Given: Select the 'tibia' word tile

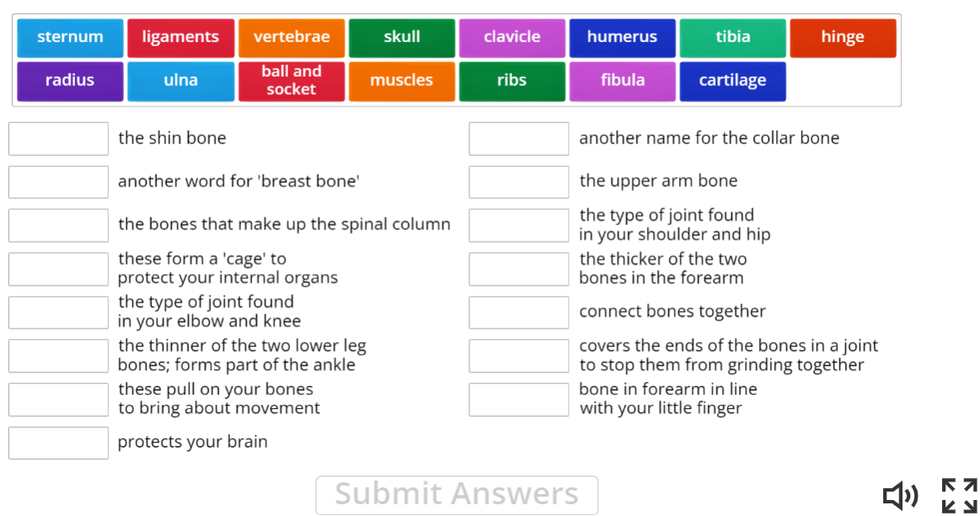Looking at the screenshot, I should point(732,36).
